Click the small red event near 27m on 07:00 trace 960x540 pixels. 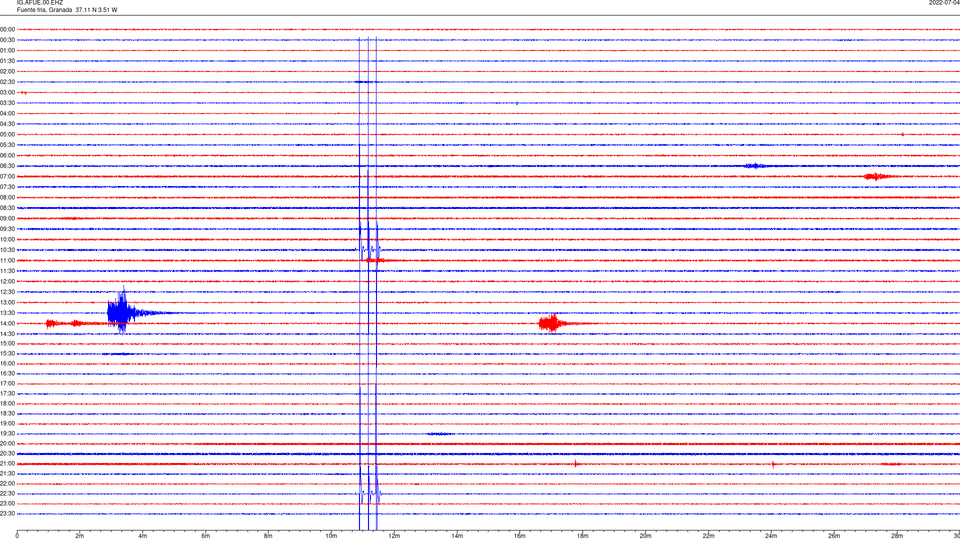[x=876, y=176]
